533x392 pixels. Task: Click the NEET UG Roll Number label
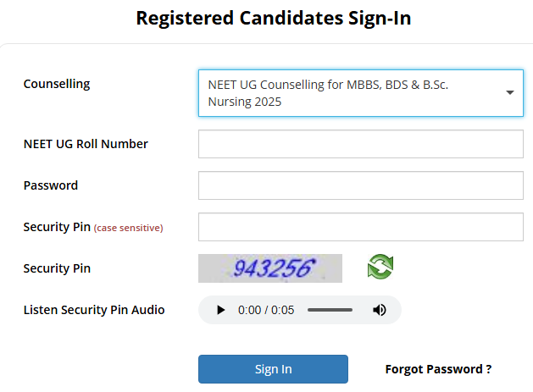coord(86,144)
